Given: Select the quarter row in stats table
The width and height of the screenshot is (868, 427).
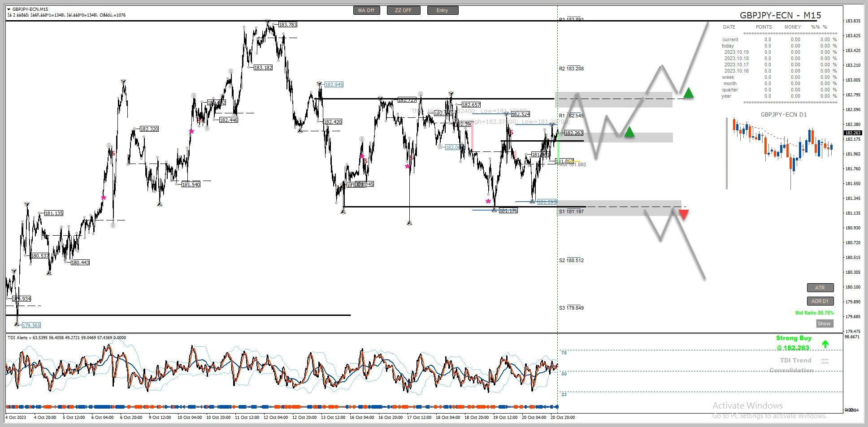Looking at the screenshot, I should coord(779,90).
